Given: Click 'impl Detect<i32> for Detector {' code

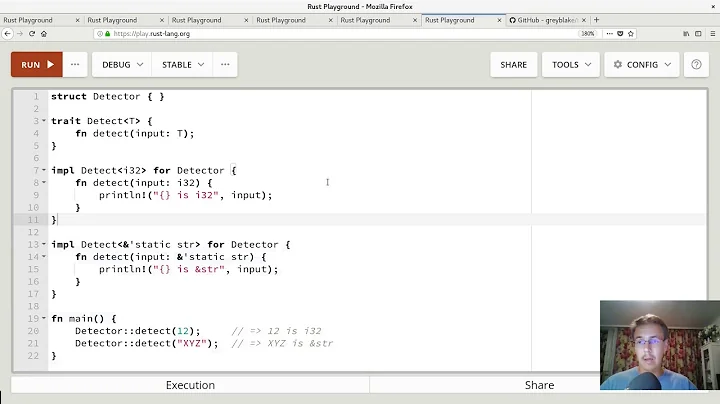Looking at the screenshot, I should [143, 170].
